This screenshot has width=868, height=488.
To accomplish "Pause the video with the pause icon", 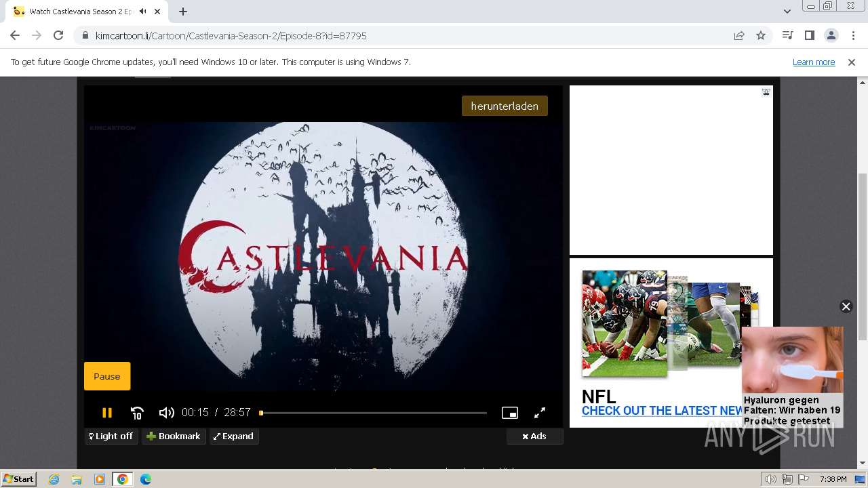I will 107,413.
